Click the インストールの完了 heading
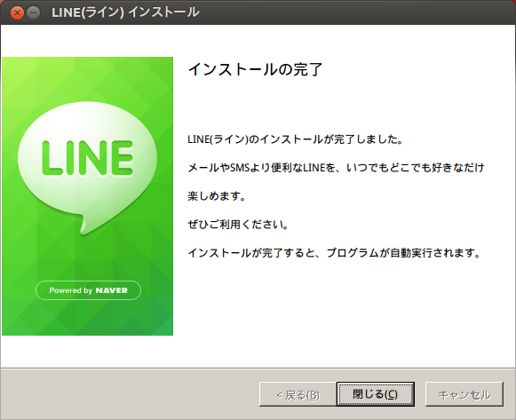This screenshot has width=516, height=420. 255,69
